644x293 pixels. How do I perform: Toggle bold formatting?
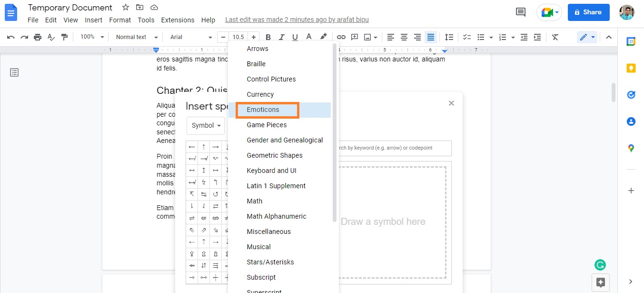(x=268, y=37)
